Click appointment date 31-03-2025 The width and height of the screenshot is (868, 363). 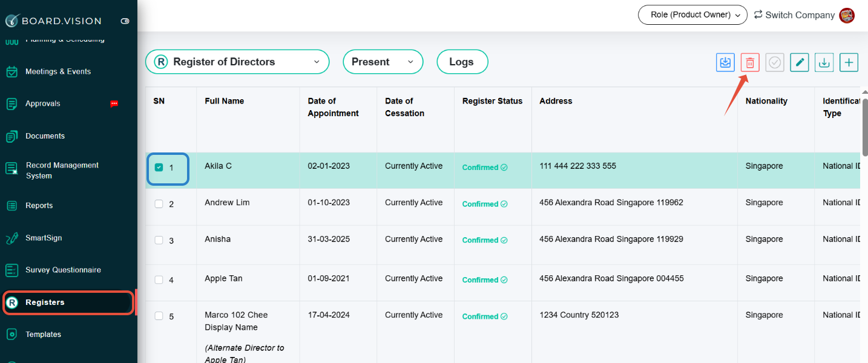pyautogui.click(x=329, y=239)
